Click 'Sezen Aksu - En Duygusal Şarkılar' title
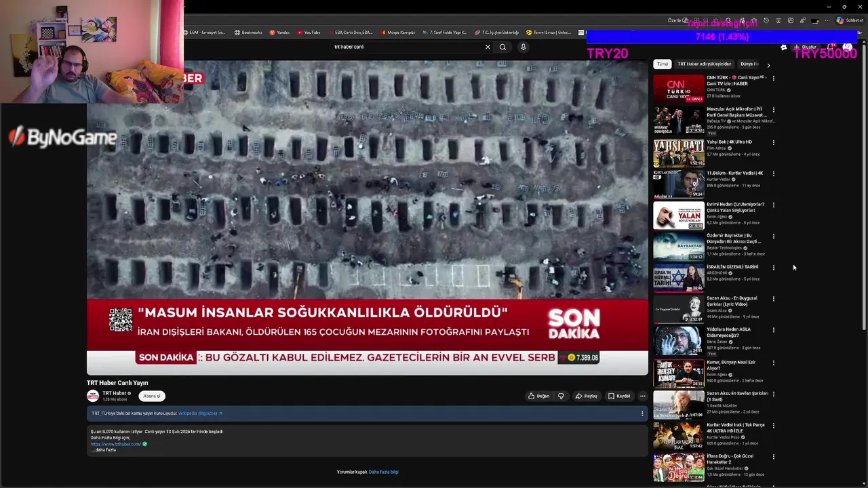The image size is (868, 488). click(732, 301)
